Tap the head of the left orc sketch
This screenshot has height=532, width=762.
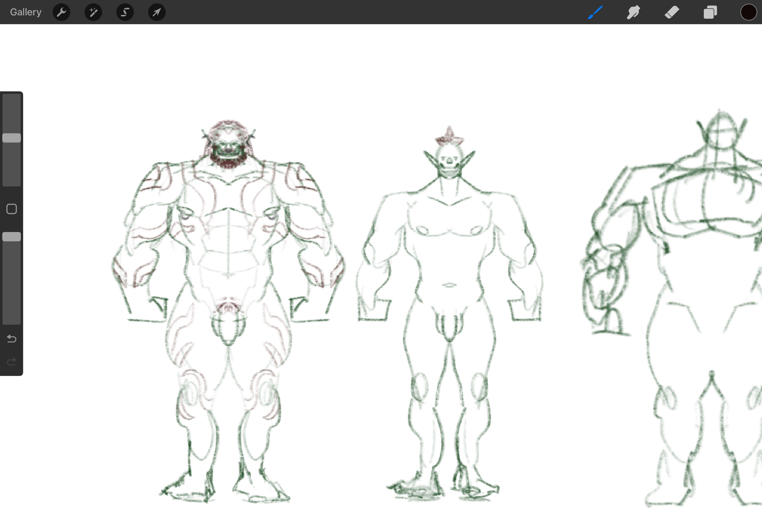(229, 145)
